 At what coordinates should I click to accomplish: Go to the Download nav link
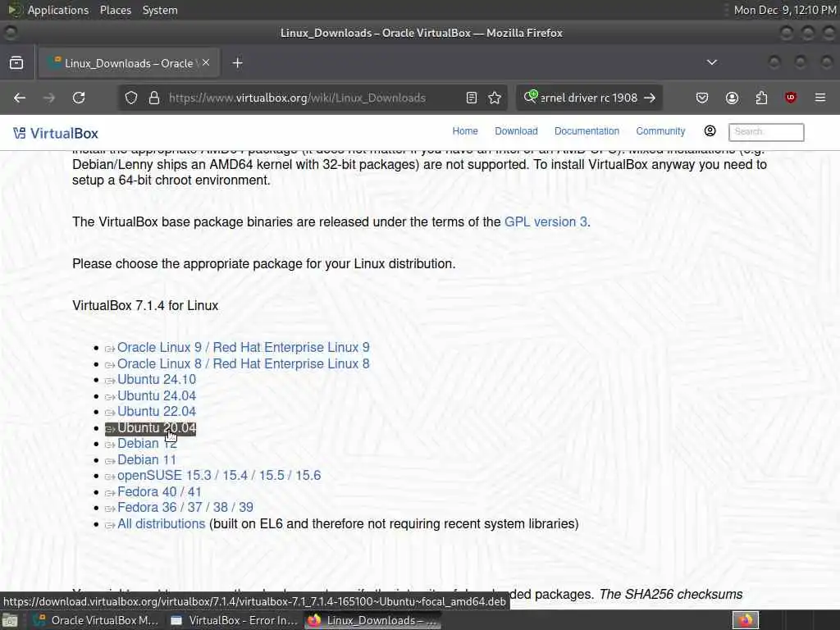point(516,131)
